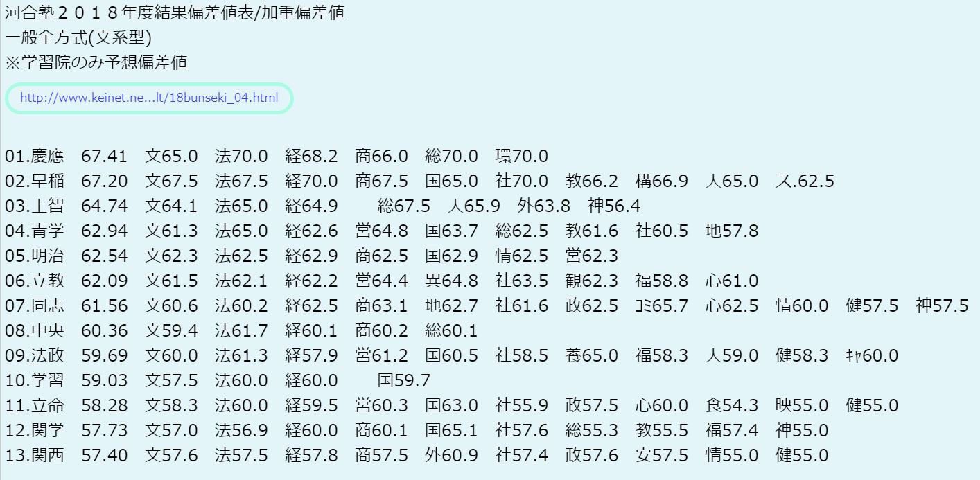Viewport: 980px width, 480px height.
Task: Click 早稲 経70.0 entry
Action: tap(311, 181)
